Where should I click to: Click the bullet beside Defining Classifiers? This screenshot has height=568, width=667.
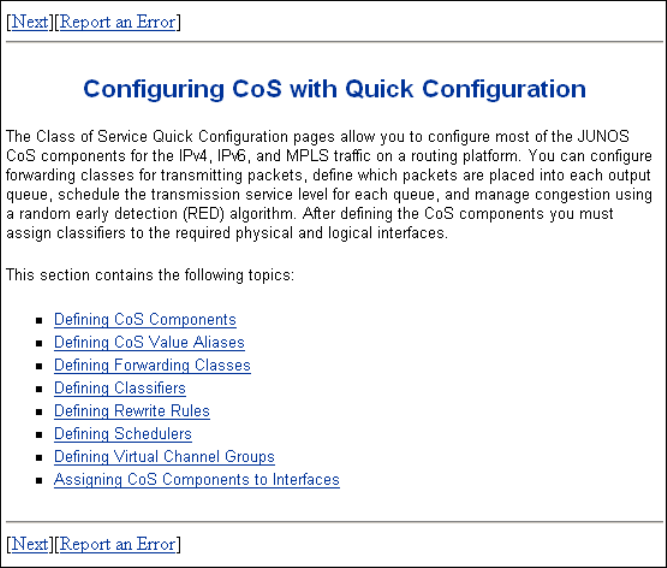[x=39, y=389]
